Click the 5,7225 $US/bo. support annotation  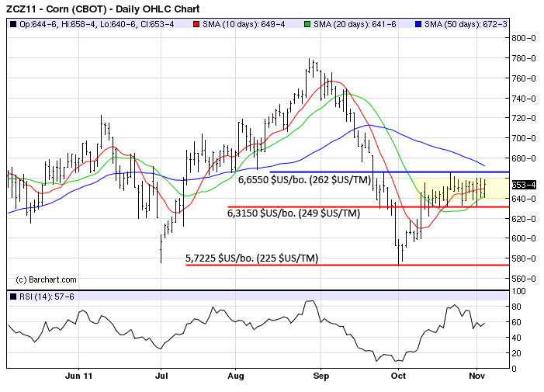(252, 258)
